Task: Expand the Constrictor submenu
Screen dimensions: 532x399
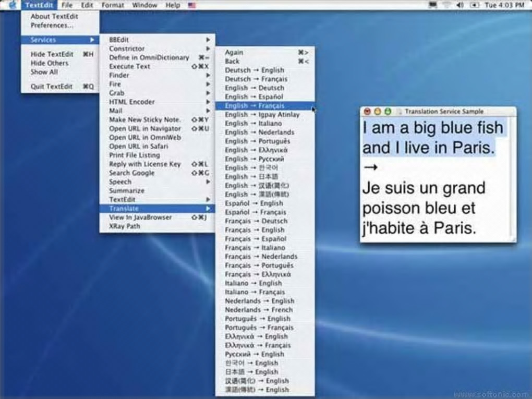Action: (157, 49)
